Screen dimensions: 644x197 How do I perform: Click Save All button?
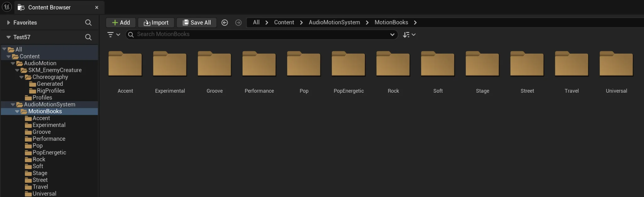pyautogui.click(x=197, y=23)
